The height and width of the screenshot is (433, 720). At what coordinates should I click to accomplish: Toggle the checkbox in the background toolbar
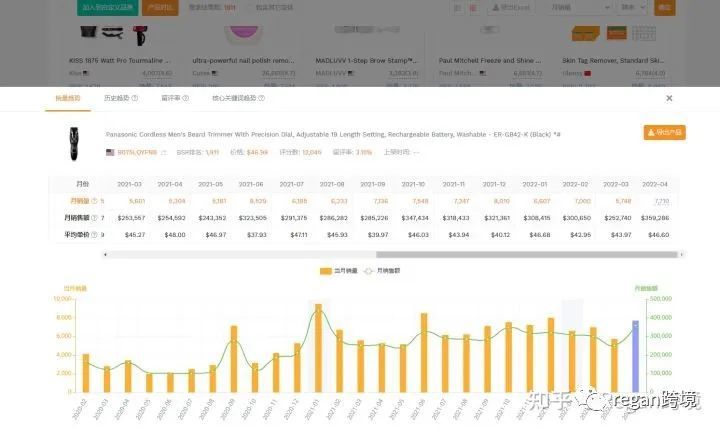click(x=250, y=7)
